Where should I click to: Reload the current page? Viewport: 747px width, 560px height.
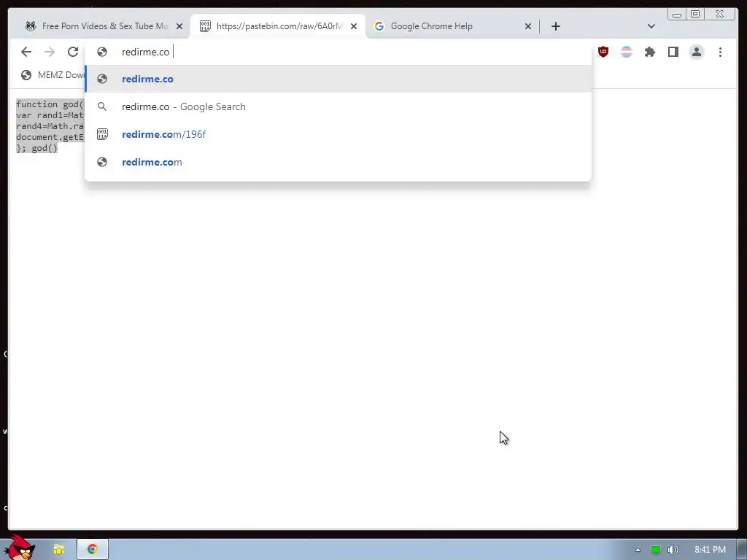73,52
